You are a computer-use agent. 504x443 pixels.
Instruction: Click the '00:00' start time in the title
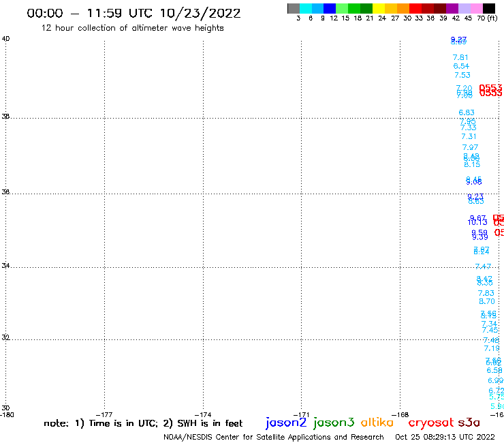[x=45, y=13]
